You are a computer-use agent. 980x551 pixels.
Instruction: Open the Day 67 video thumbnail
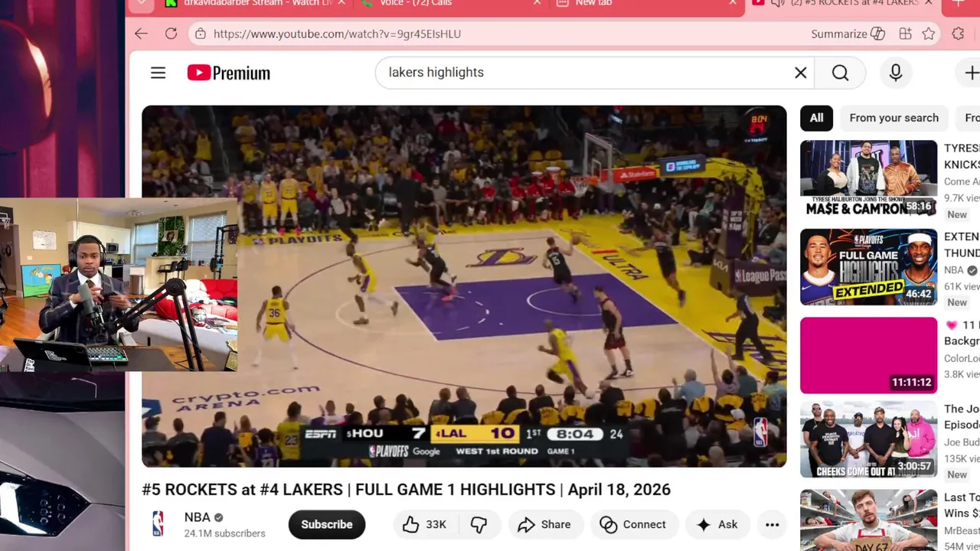(868, 520)
